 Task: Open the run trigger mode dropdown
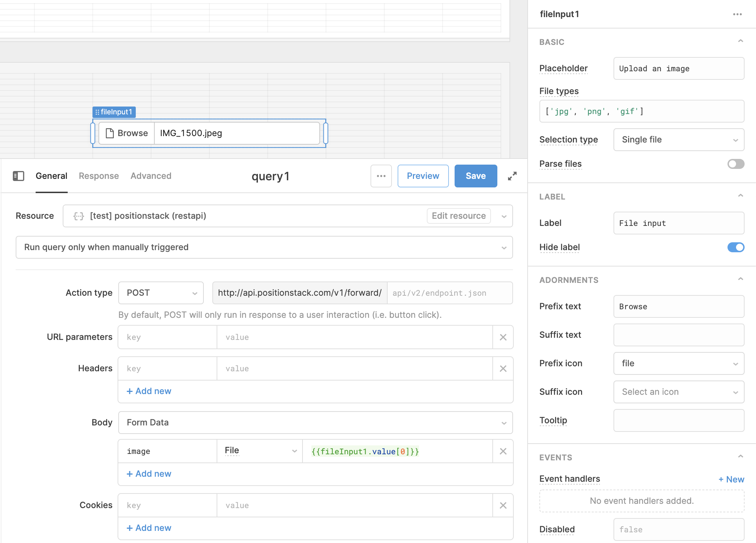(x=264, y=247)
